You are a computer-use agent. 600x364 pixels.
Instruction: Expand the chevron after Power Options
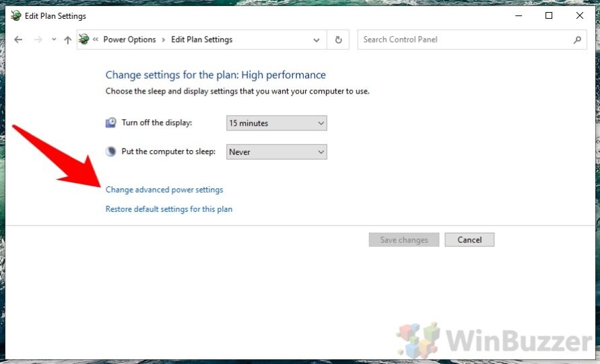tap(164, 40)
